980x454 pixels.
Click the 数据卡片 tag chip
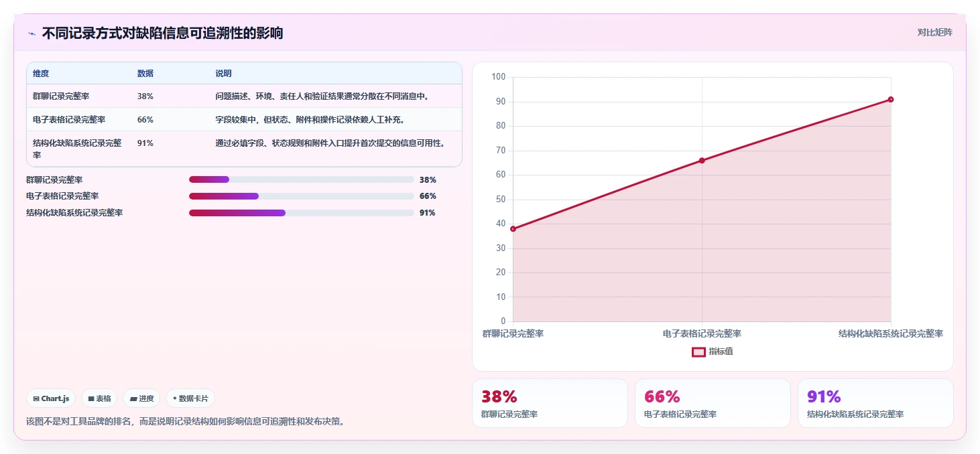coord(190,398)
